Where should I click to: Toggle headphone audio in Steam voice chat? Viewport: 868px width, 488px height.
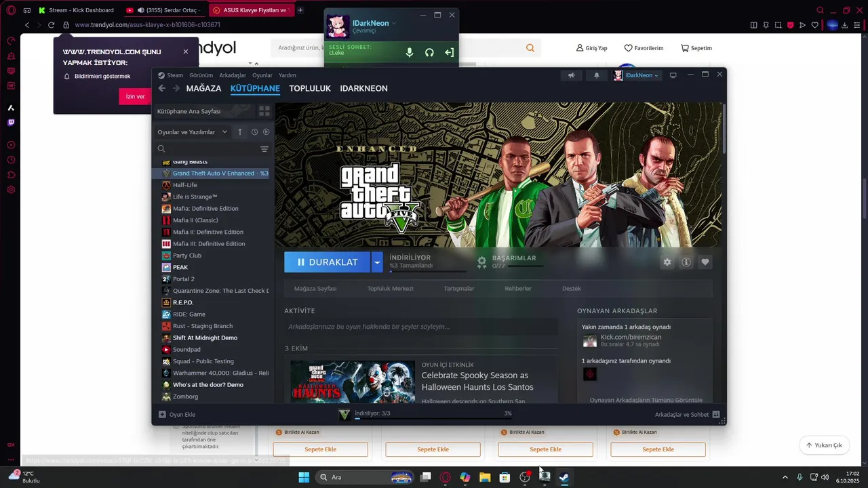click(429, 52)
